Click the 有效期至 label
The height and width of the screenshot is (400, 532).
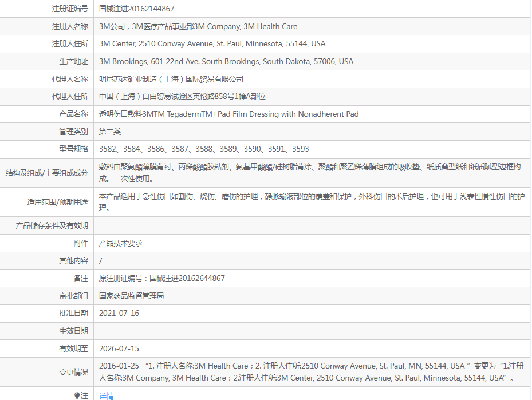click(74, 348)
